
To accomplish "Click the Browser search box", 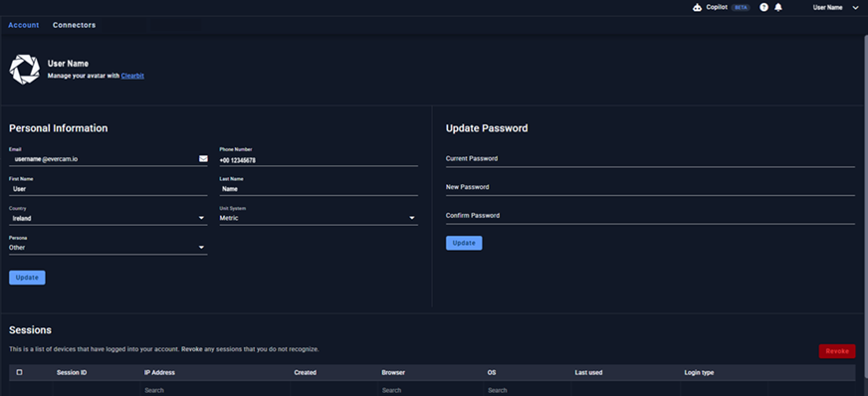I will click(430, 390).
